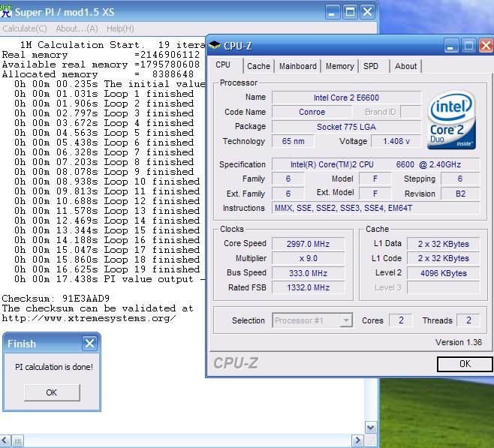494x448 pixels.
Task: Switch to the Memory tab
Action: (x=340, y=66)
